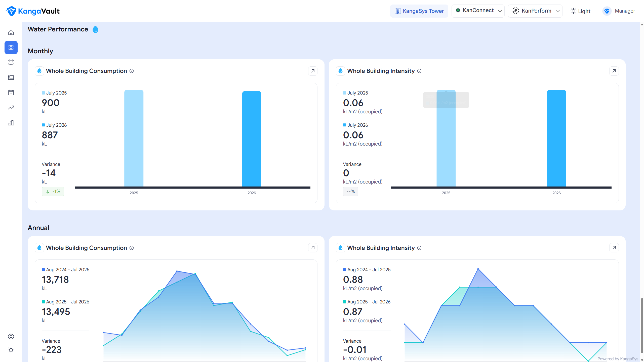Viewport: 644px width, 362px height.
Task: Open the server list icon in sidebar
Action: 11,77
